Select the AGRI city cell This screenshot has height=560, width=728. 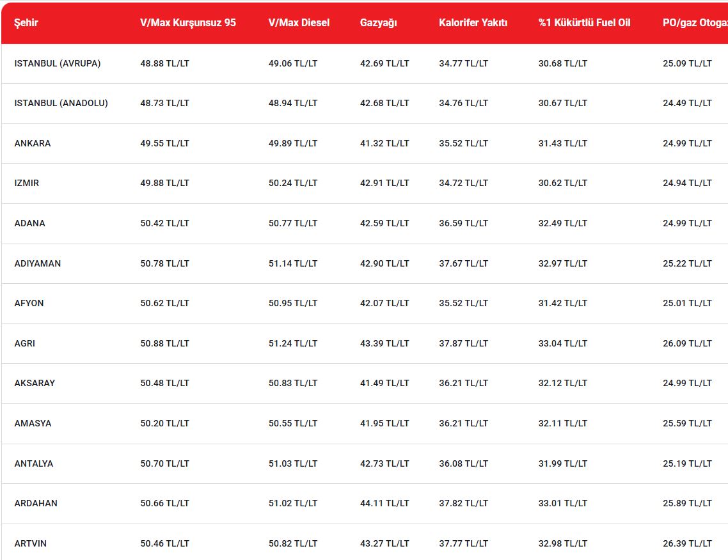[x=24, y=343]
